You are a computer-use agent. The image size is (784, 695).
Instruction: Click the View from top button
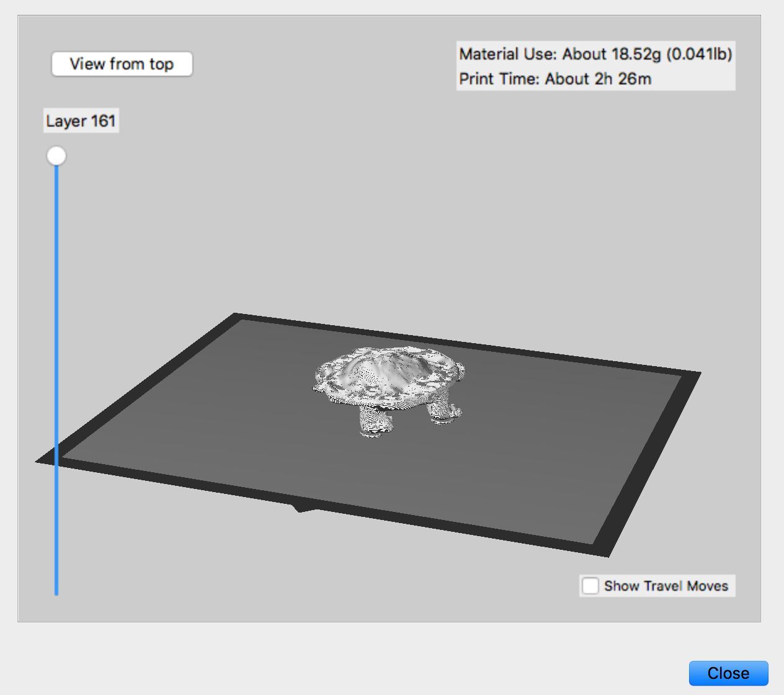tap(122, 64)
